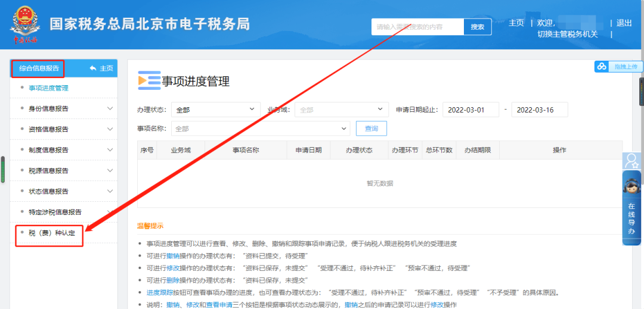Viewport: 644px width, 309px height.
Task: Expand 资格信息报告 menu
Action: pyautogui.click(x=64, y=129)
